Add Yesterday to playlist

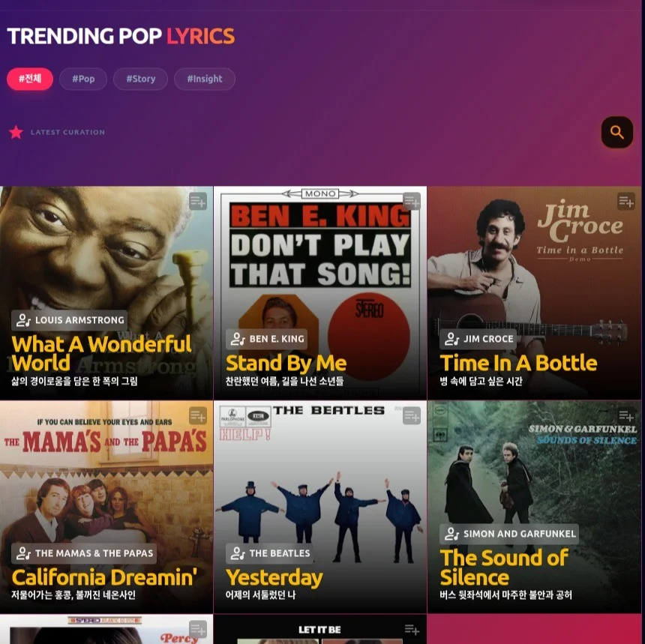412,416
